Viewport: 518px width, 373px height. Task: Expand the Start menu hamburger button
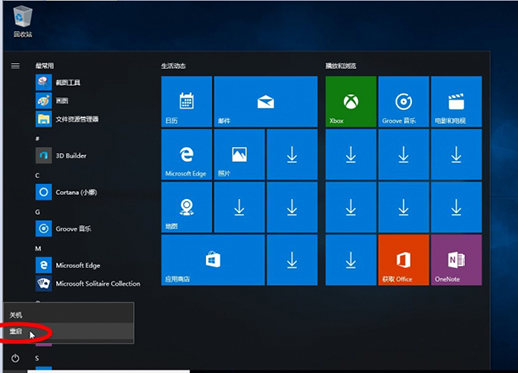click(15, 66)
